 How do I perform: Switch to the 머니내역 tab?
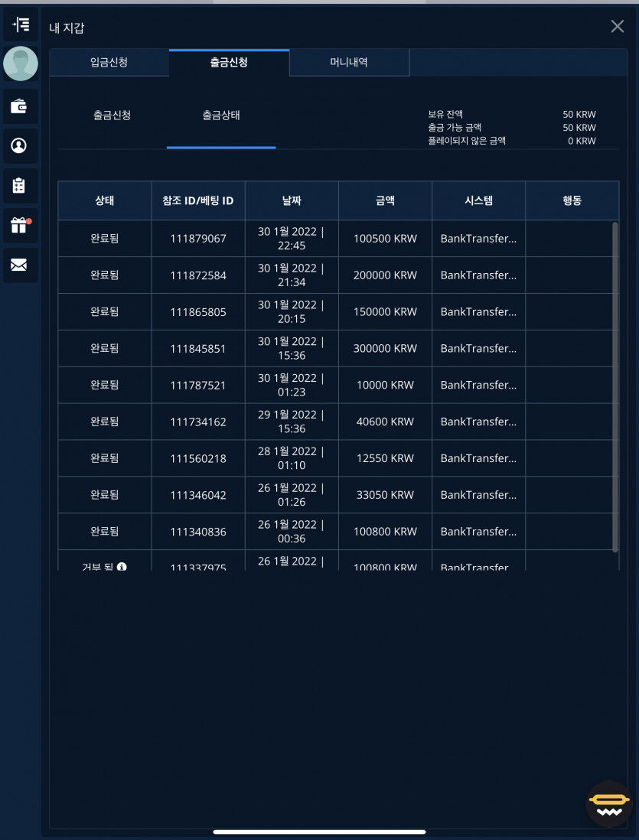point(349,62)
